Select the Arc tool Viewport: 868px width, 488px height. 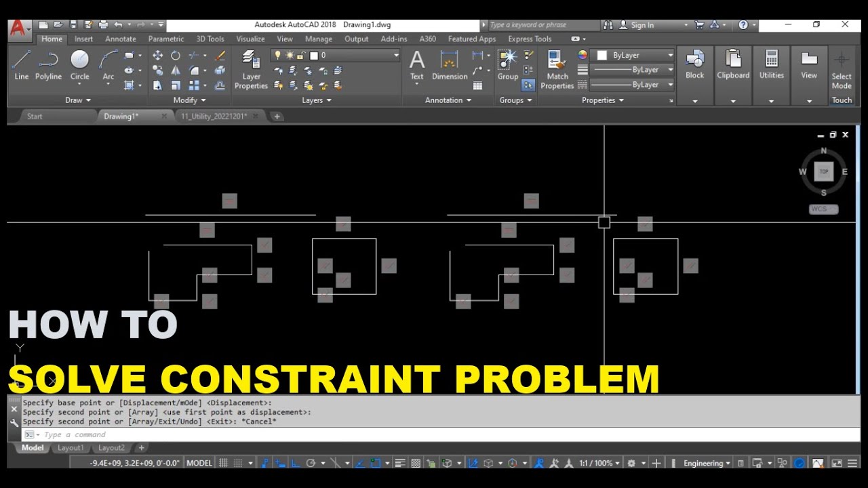[x=108, y=66]
